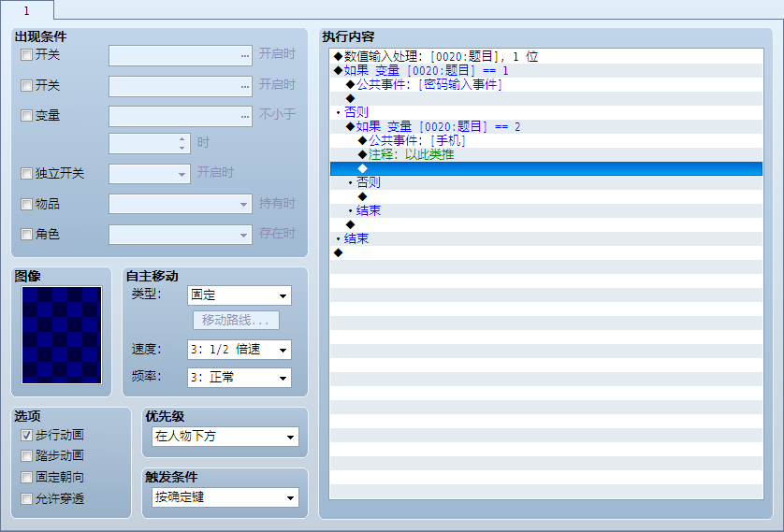Click the 移动路线... button
This screenshot has height=532, width=784.
[x=236, y=320]
